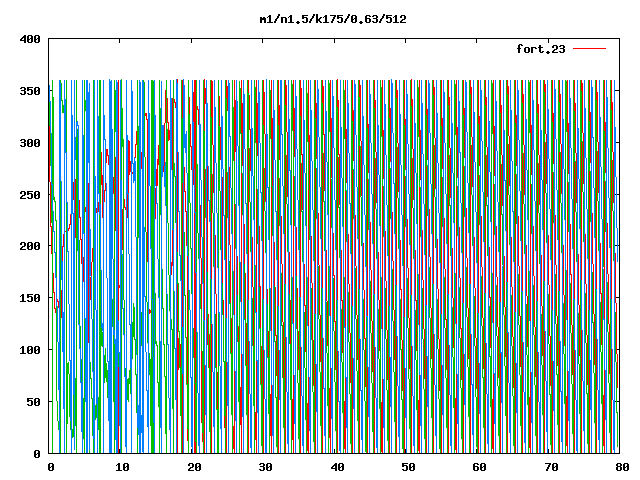Click x-axis label 10
The height and width of the screenshot is (480, 640).
coord(122,467)
